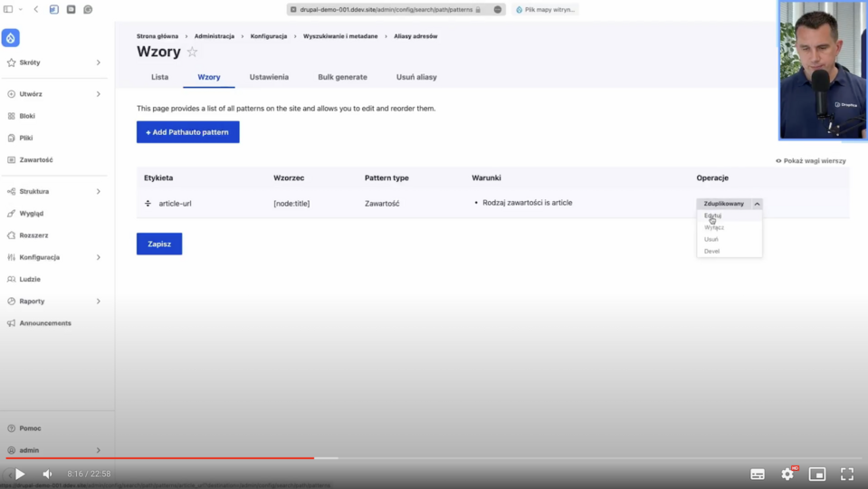Click Add Pathauto pattern button

coord(188,132)
